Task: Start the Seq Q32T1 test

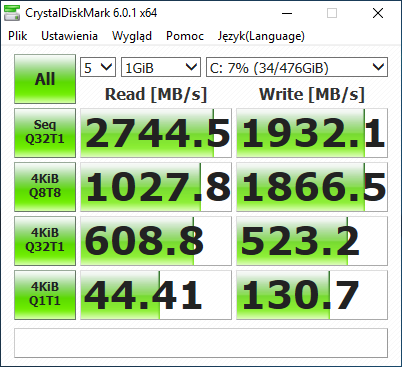Action: coord(45,133)
